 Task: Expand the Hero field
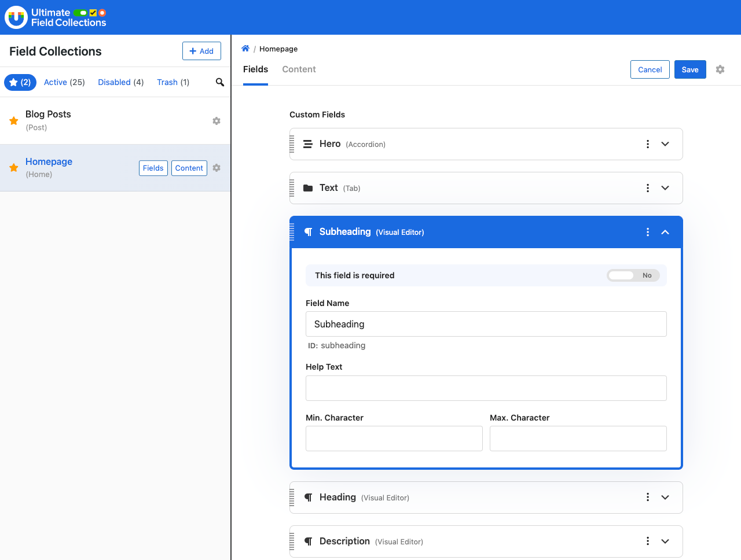point(665,144)
